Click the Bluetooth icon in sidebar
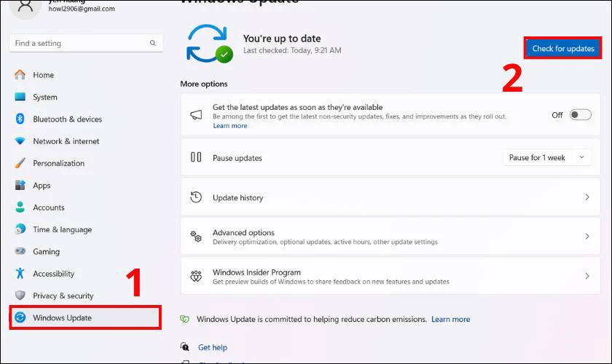 click(20, 119)
